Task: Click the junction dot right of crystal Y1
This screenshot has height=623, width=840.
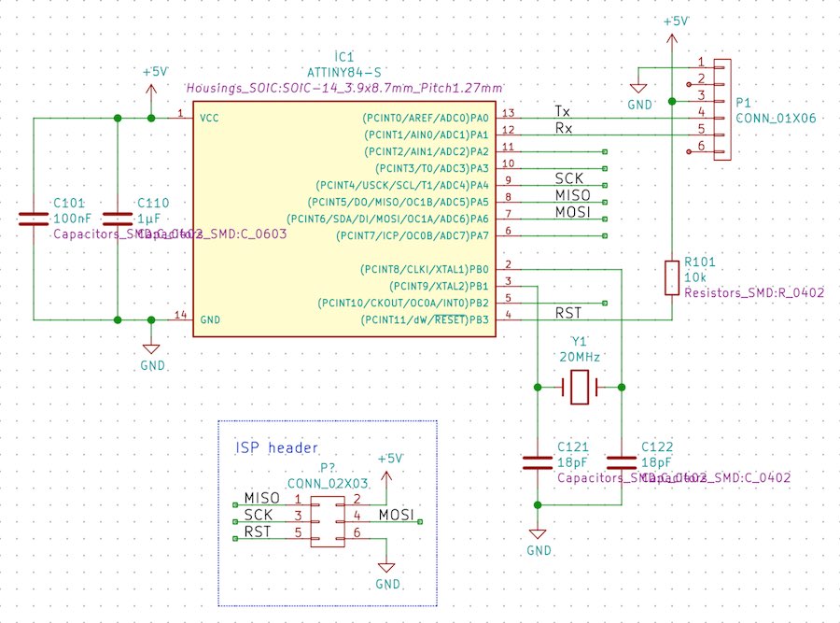Action: [622, 387]
